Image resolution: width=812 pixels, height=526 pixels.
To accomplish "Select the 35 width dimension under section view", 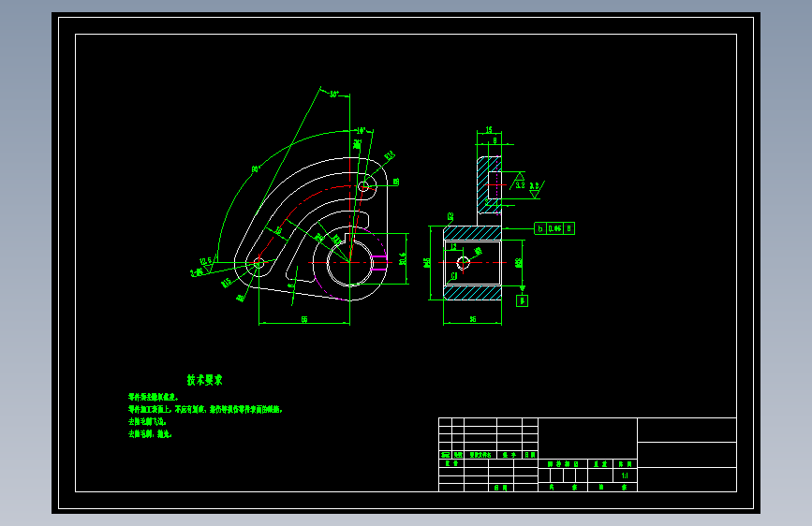I will pos(472,319).
